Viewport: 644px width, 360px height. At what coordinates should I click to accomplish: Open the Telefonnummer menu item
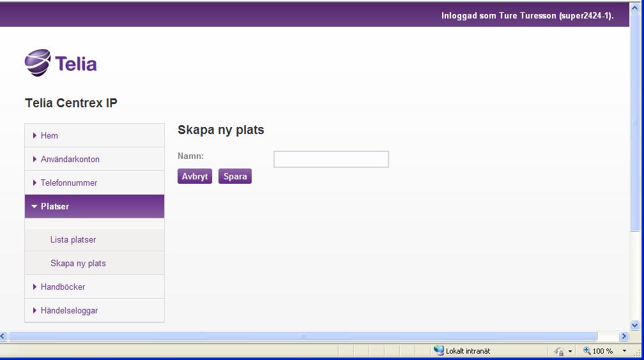[95, 183]
